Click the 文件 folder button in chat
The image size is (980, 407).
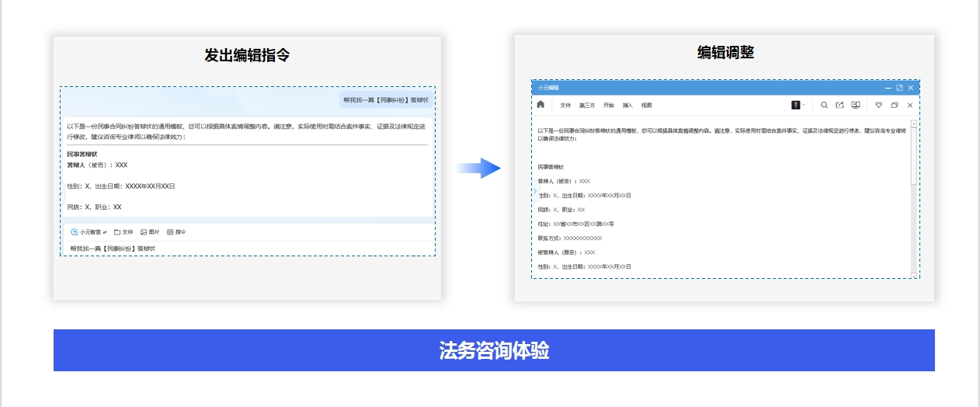124,231
